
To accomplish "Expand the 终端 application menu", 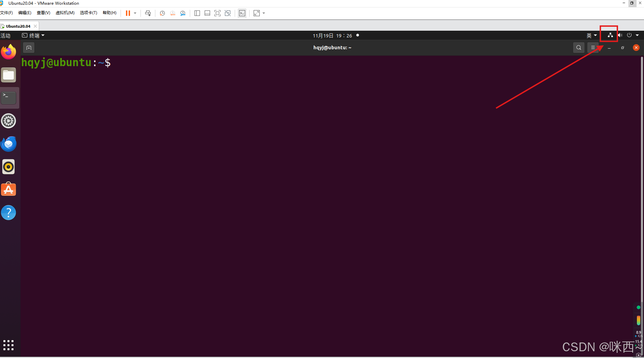I will pyautogui.click(x=33, y=35).
